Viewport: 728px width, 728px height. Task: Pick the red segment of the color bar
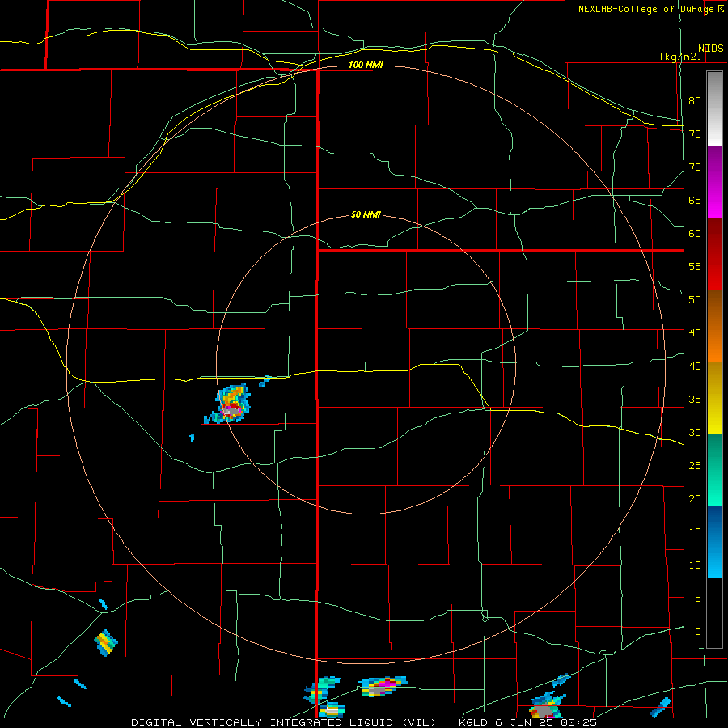pyautogui.click(x=714, y=253)
